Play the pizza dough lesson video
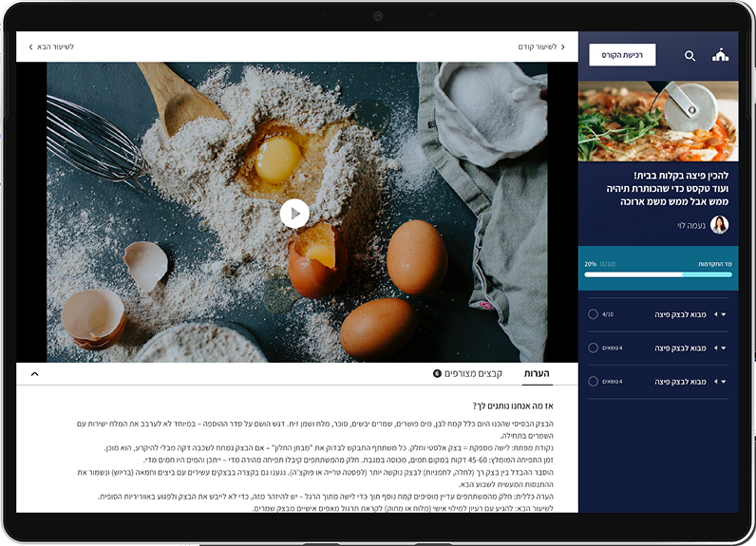The image size is (756, 546). point(294,213)
